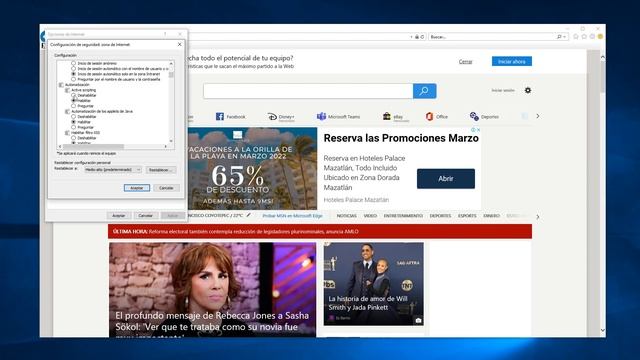This screenshot has height=360, width=640.
Task: Click Aceptar in Opciones de Internet dialog
Action: 118,215
